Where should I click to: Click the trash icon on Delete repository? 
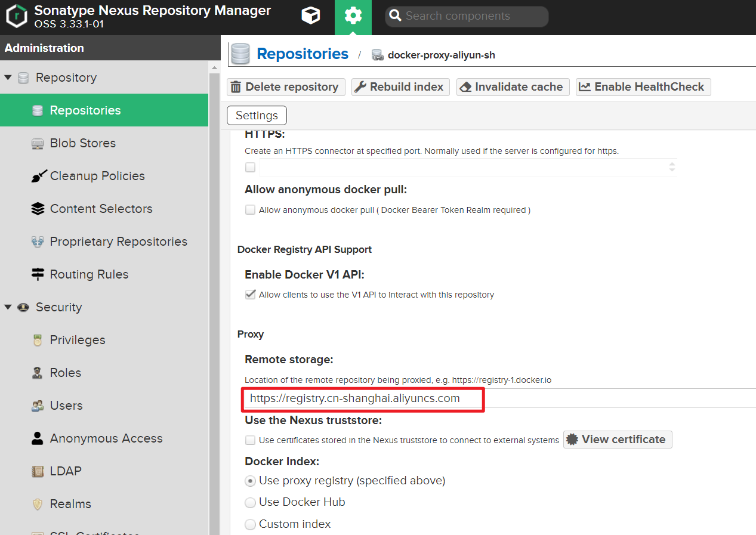(x=236, y=87)
